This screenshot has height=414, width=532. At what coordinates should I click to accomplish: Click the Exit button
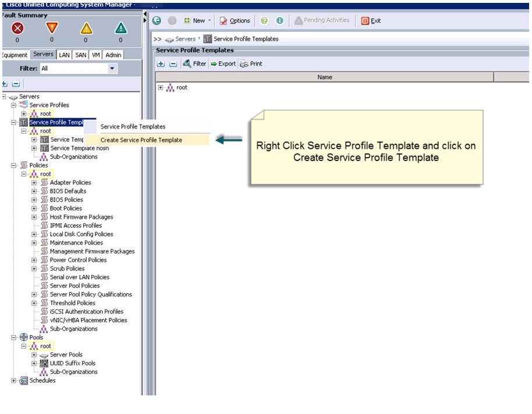pyautogui.click(x=371, y=20)
